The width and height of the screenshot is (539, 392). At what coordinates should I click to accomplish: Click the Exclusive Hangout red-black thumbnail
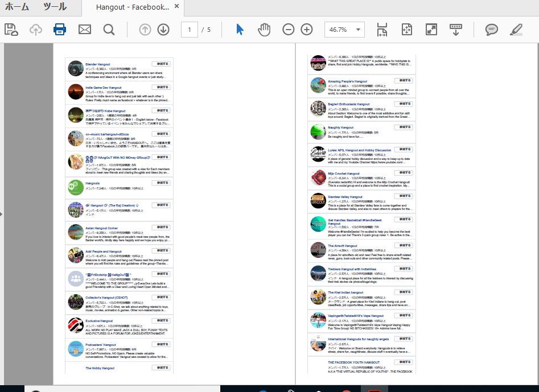76,325
